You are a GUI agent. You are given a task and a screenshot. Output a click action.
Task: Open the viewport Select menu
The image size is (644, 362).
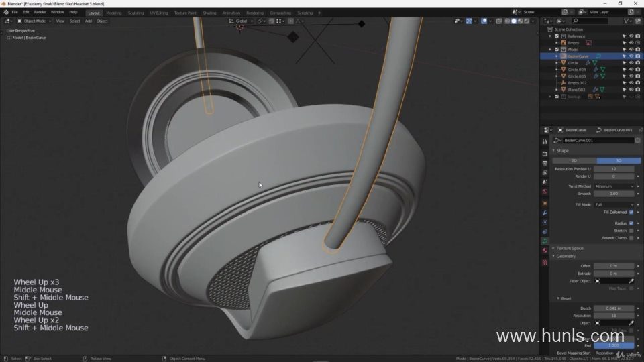tap(74, 21)
